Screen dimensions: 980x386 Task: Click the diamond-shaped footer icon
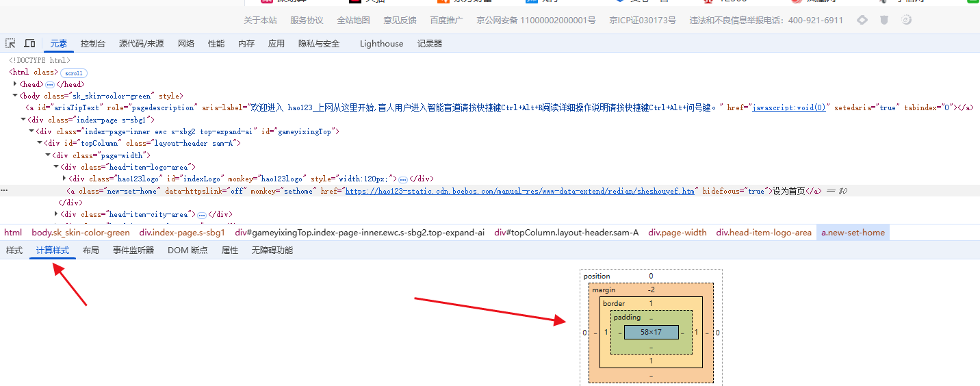tap(862, 20)
